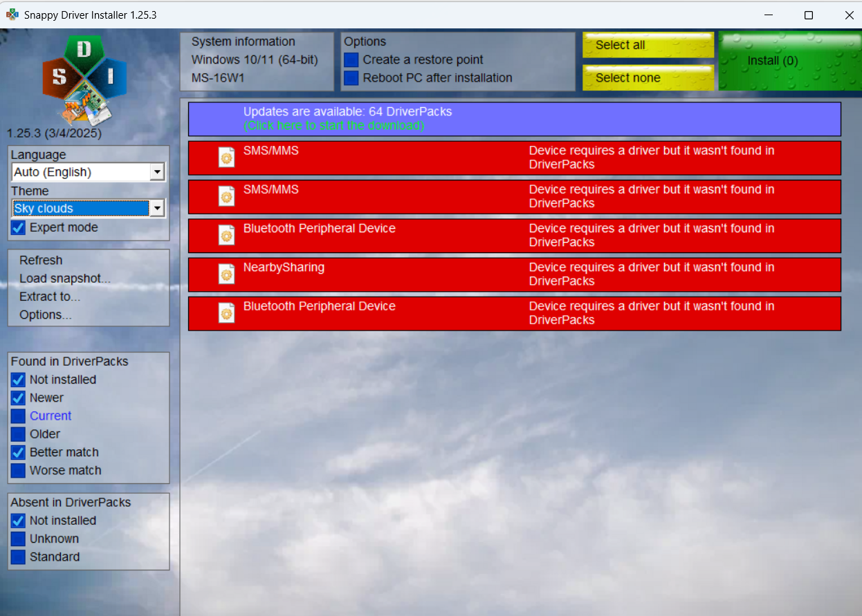Click the SDI logo image
Image resolution: width=862 pixels, height=616 pixels.
pos(85,80)
